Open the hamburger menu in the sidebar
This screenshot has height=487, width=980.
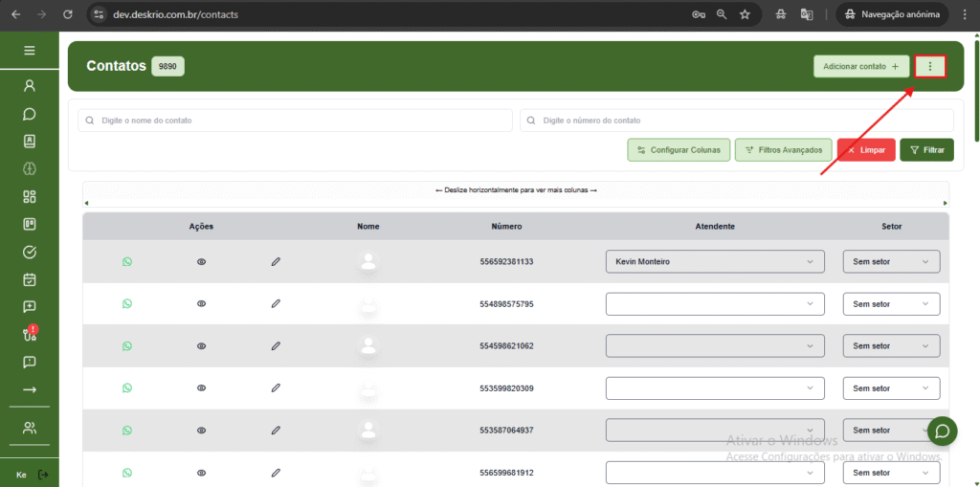(x=29, y=51)
